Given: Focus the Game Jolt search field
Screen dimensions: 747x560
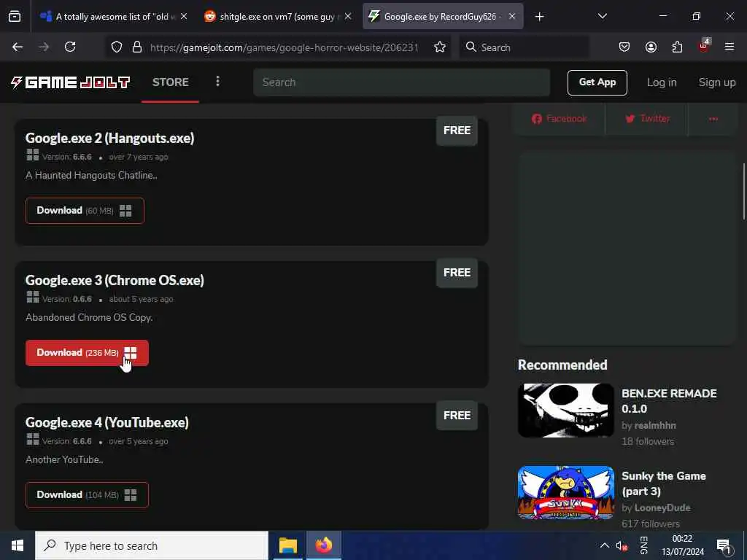Looking at the screenshot, I should pyautogui.click(x=402, y=82).
